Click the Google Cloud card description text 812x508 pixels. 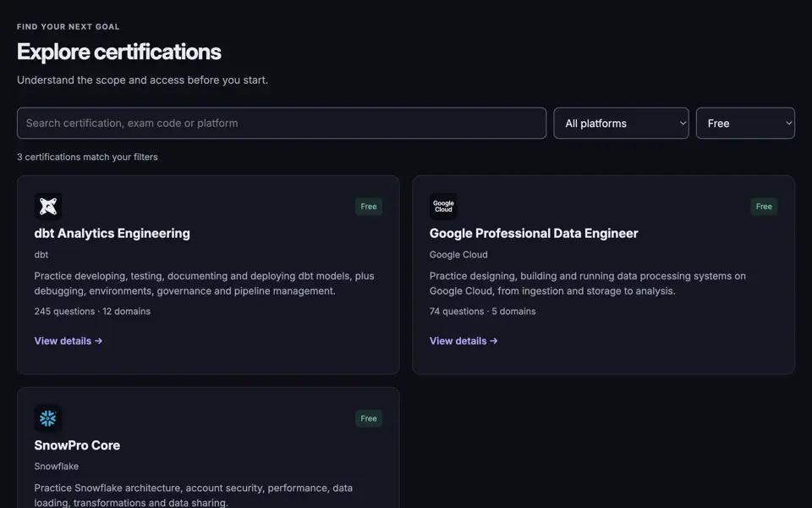[588, 284]
